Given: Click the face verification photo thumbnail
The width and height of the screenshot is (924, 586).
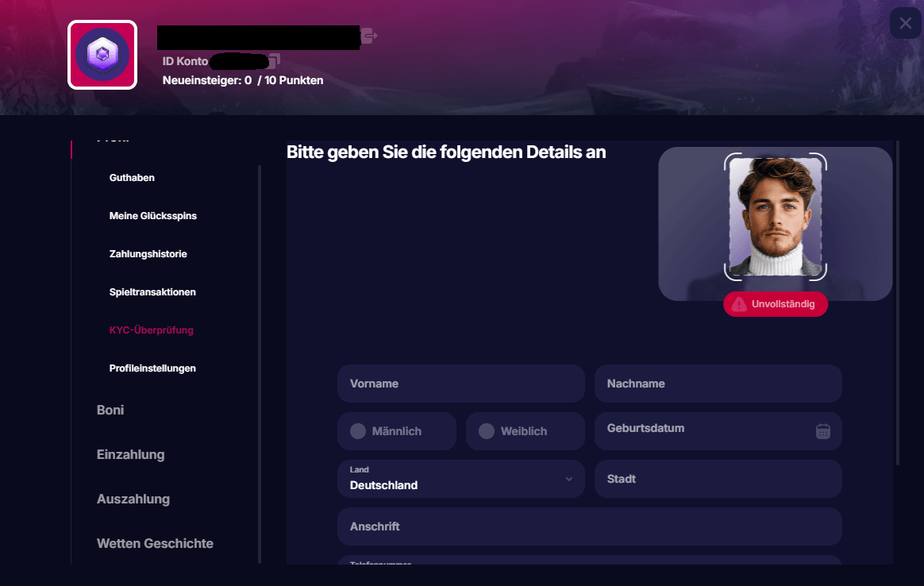Looking at the screenshot, I should click(775, 217).
